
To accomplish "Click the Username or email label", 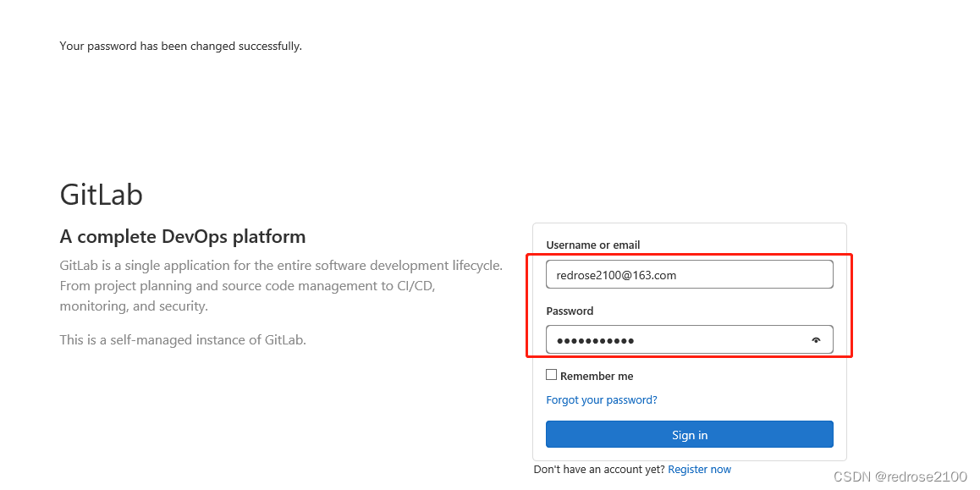I will 594,245.
